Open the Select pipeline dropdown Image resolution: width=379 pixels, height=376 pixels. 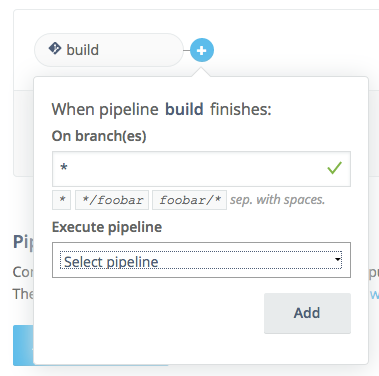click(201, 260)
